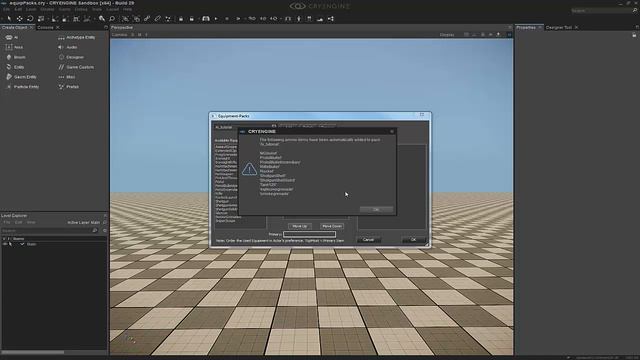Click the second padlock toolbar icon
Viewport: 640px width, 360px height.
(191, 19)
